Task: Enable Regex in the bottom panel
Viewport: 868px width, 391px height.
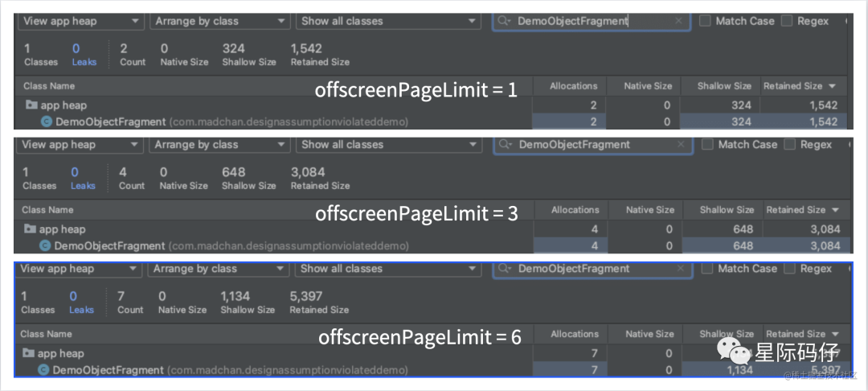Action: (789, 269)
